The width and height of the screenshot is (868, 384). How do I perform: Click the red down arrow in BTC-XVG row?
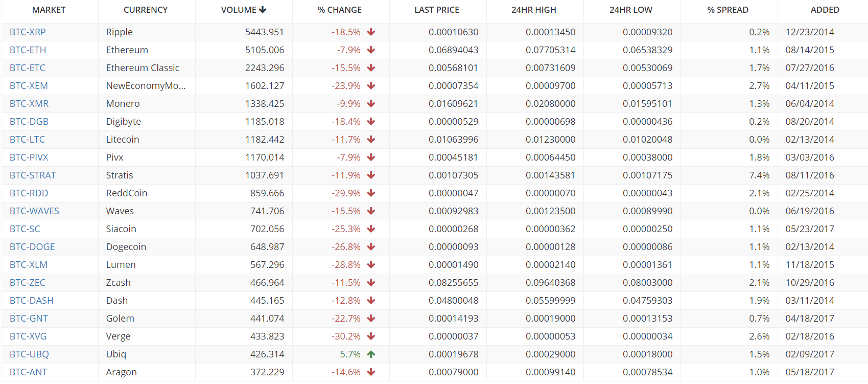pos(371,336)
